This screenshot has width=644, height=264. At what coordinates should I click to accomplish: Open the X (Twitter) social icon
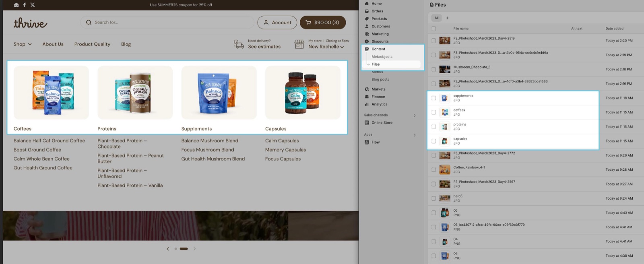pos(33,5)
